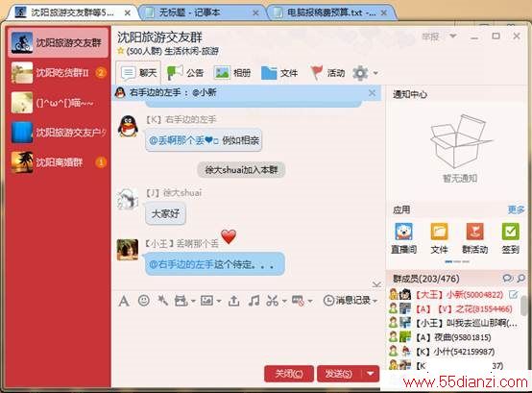Click the send image icon
Viewport: 532px width, 393px height.
[x=207, y=301]
